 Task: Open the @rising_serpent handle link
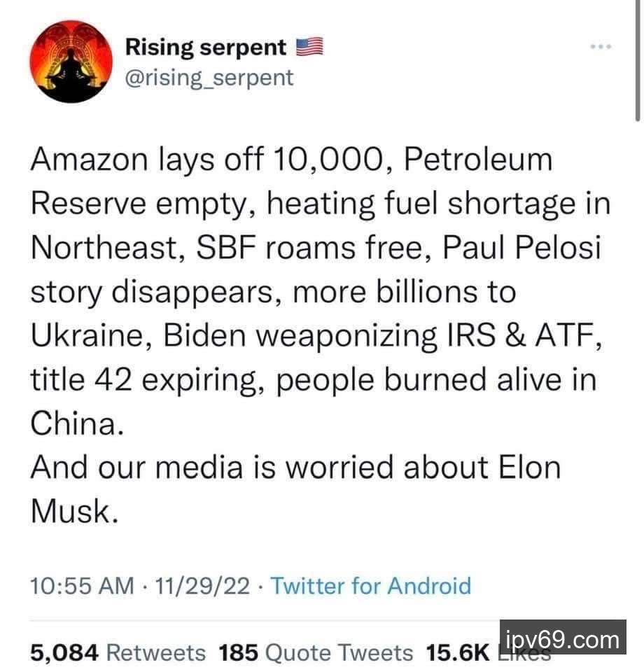click(209, 77)
